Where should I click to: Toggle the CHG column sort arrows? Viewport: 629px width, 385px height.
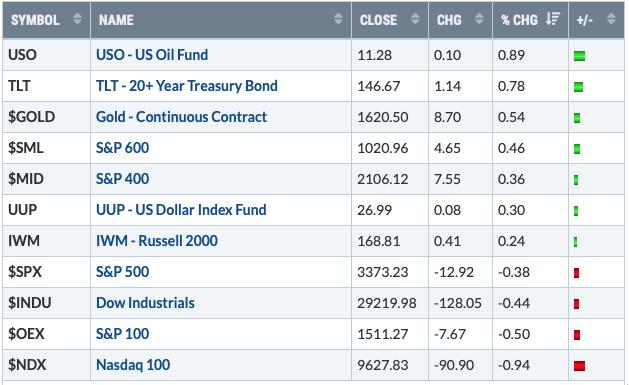tap(479, 18)
